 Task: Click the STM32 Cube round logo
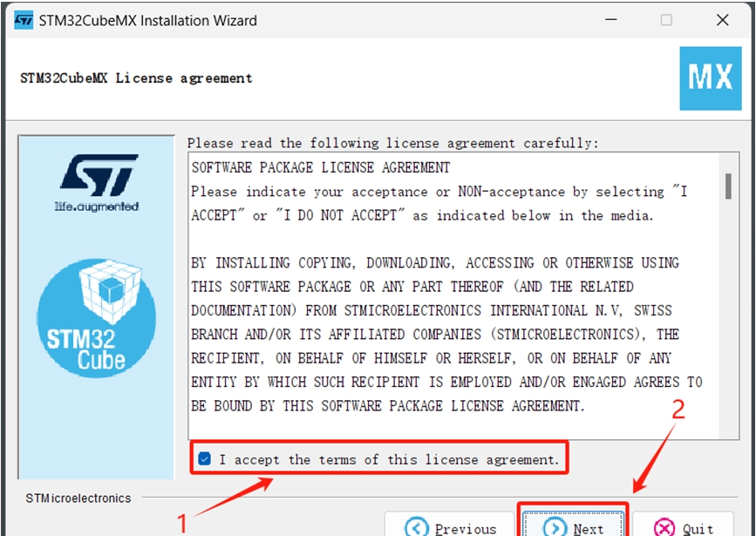coord(97,317)
